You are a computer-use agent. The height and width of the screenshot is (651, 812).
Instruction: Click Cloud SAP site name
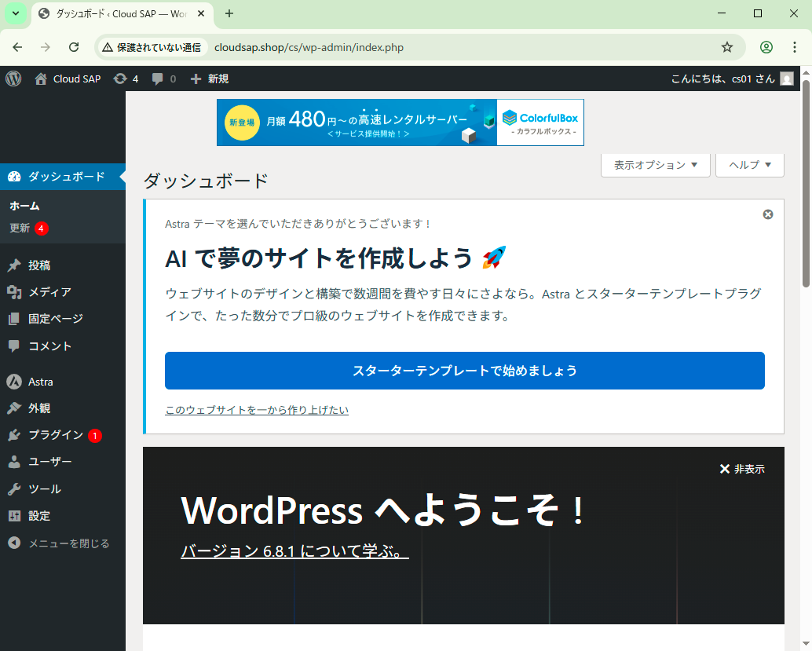click(x=77, y=79)
